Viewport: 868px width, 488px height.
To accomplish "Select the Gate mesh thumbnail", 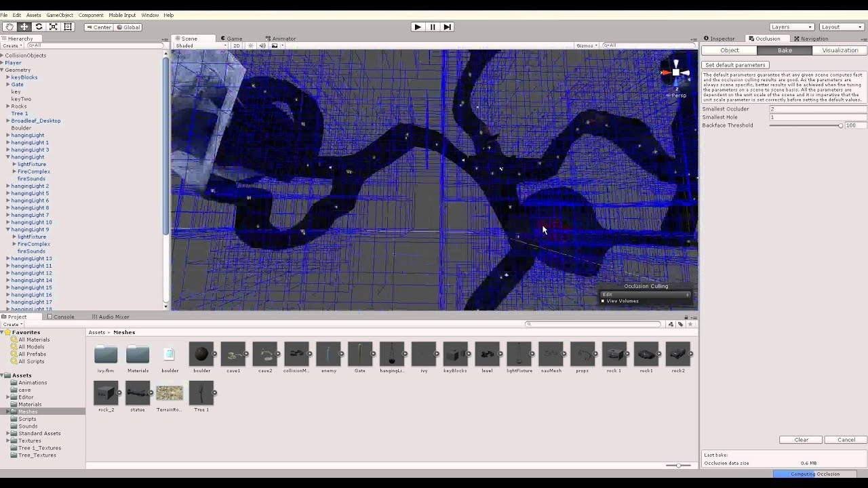I will point(360,354).
